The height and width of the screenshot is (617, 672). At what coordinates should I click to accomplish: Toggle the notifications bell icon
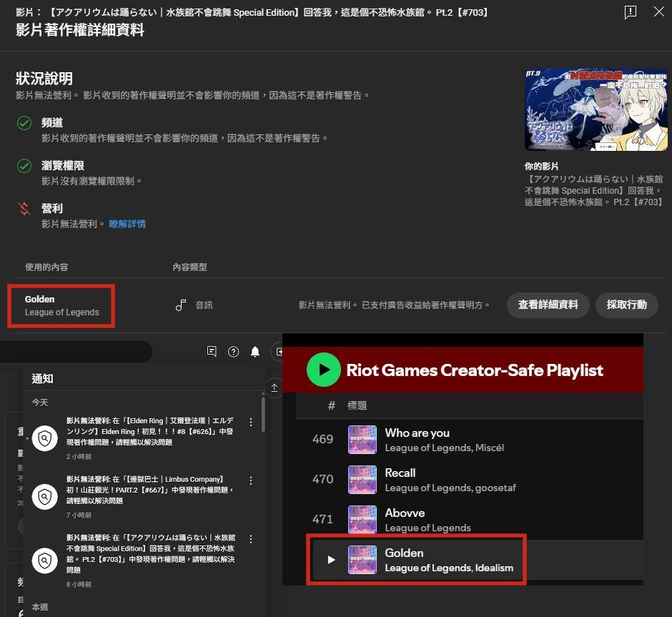[x=255, y=352]
